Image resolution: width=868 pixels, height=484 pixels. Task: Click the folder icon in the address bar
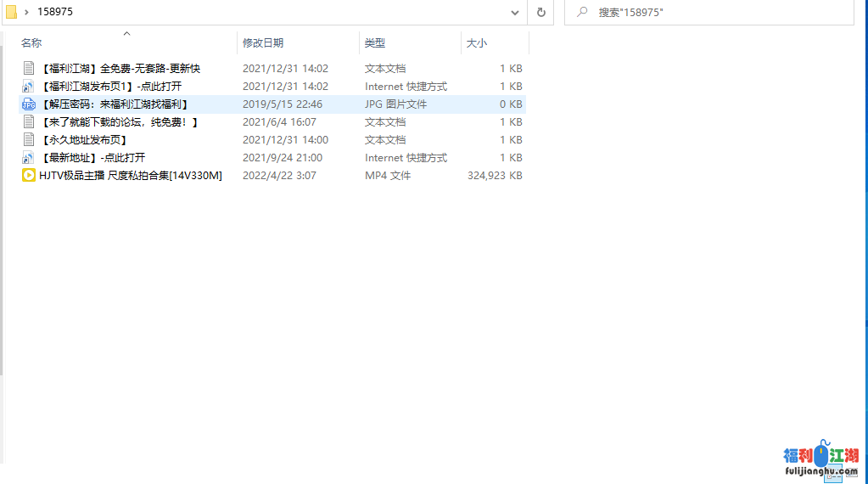(x=12, y=12)
